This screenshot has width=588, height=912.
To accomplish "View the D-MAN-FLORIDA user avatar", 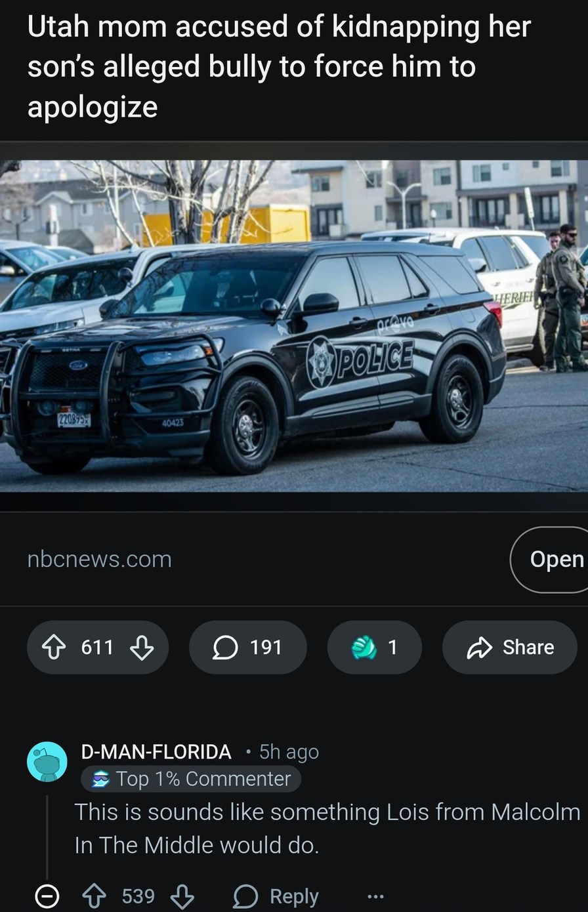I will [x=47, y=762].
